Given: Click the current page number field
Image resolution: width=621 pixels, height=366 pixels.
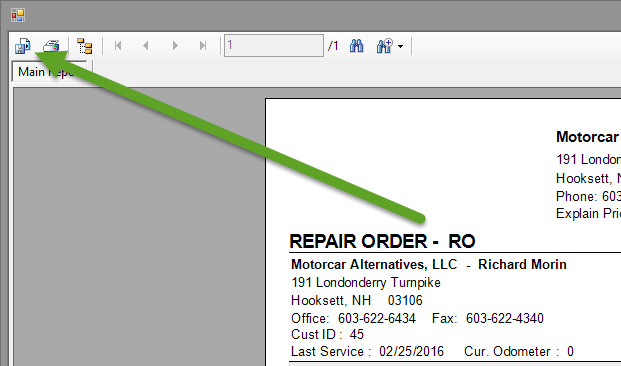Looking at the screenshot, I should pyautogui.click(x=274, y=46).
